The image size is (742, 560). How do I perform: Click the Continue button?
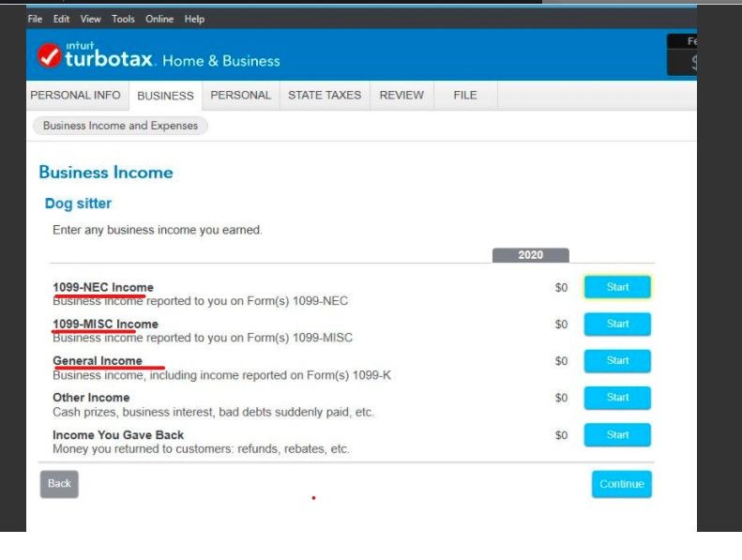click(622, 484)
